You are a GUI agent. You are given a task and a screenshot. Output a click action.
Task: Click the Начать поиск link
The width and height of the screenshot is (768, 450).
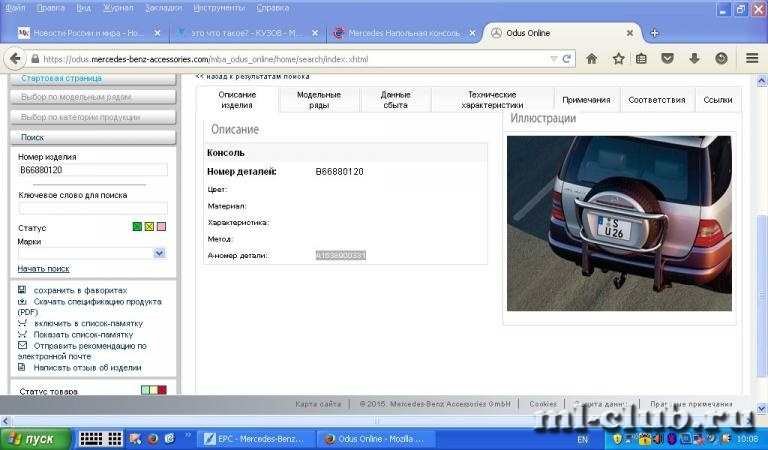pyautogui.click(x=44, y=268)
